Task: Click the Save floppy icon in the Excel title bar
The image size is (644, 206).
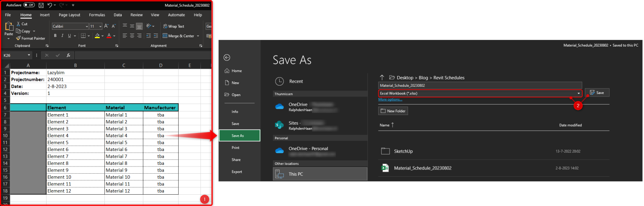Action: [x=41, y=5]
